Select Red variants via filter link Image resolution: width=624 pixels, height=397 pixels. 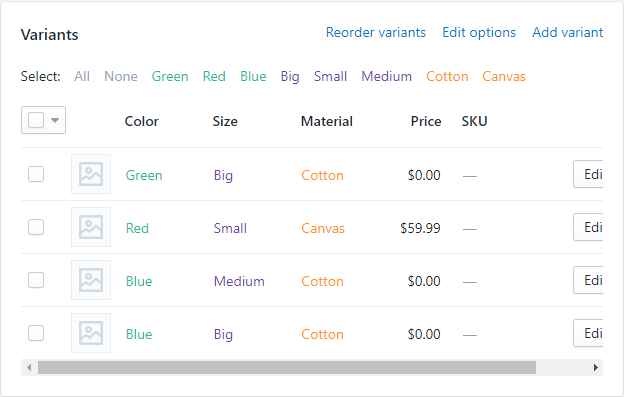click(214, 76)
